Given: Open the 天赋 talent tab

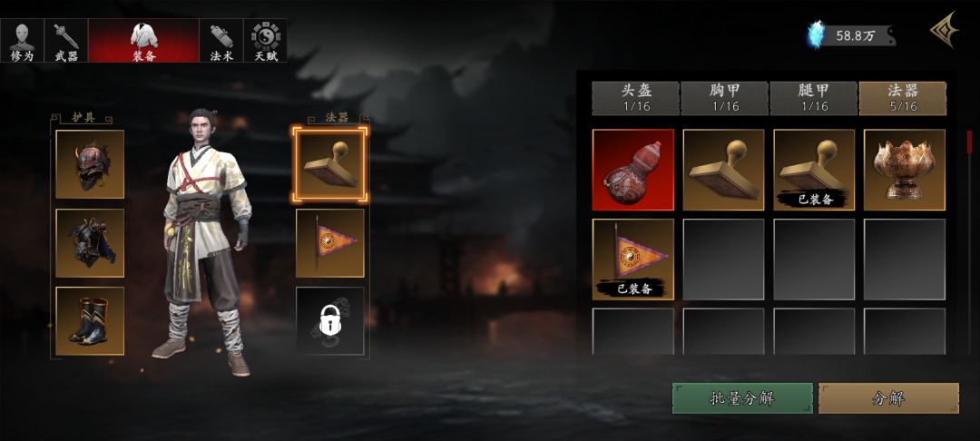Looking at the screenshot, I should click(266, 41).
